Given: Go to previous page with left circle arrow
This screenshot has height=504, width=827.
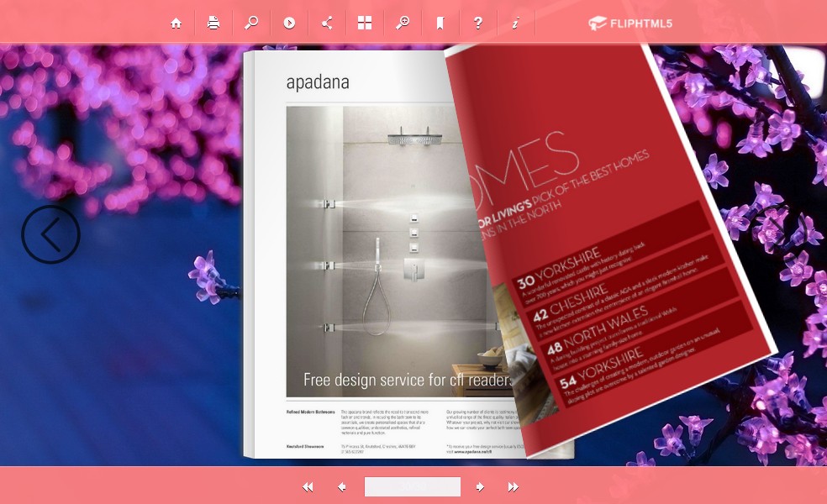Looking at the screenshot, I should (50, 234).
